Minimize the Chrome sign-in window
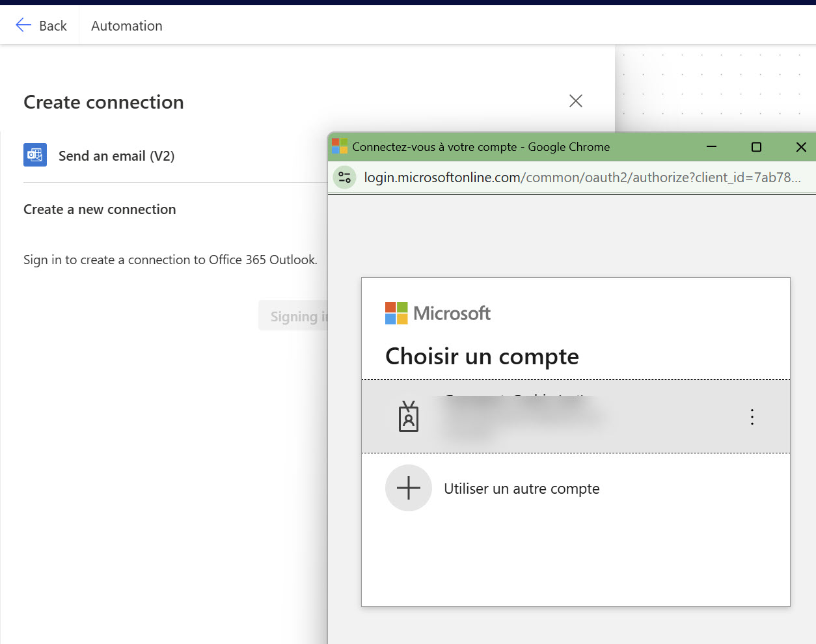The image size is (816, 644). click(x=712, y=147)
